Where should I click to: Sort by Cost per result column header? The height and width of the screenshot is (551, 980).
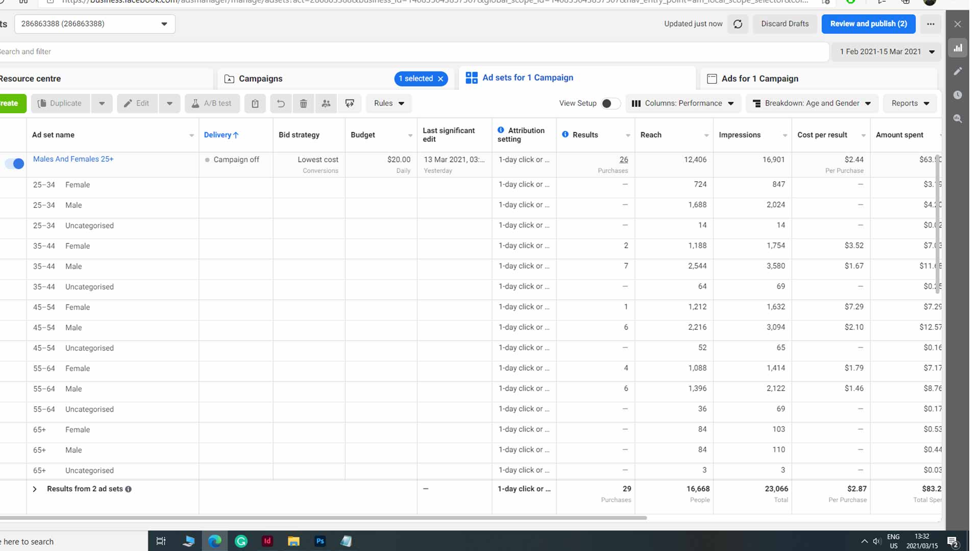coord(822,135)
